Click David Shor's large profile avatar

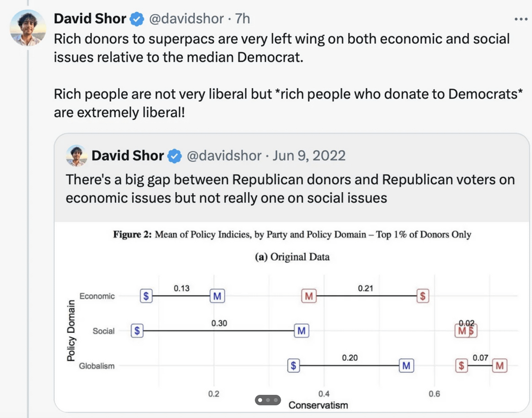tap(28, 28)
